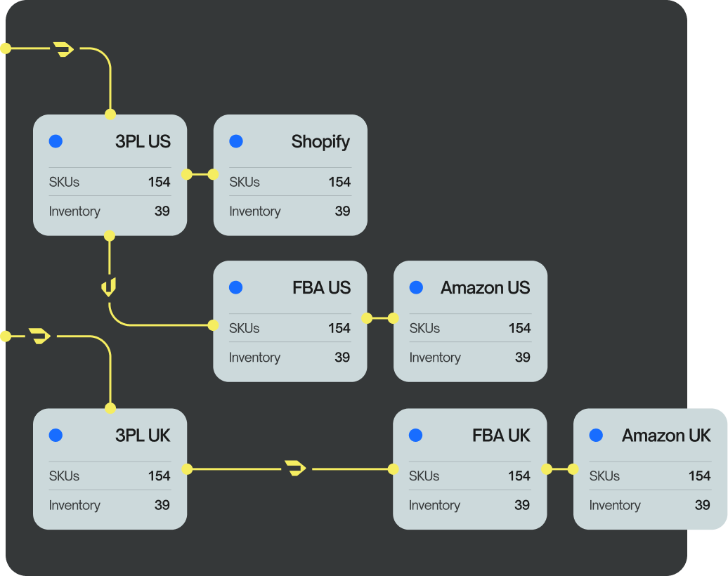Toggle the blue indicator on the 3PL US node

pos(55,141)
